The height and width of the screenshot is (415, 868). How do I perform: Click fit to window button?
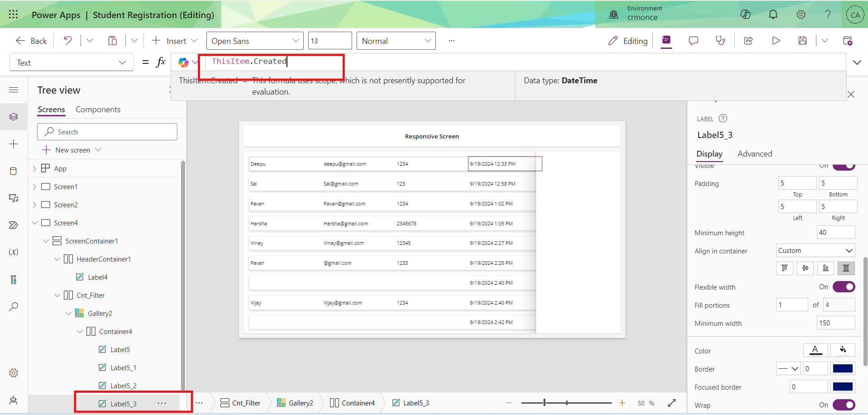672,403
